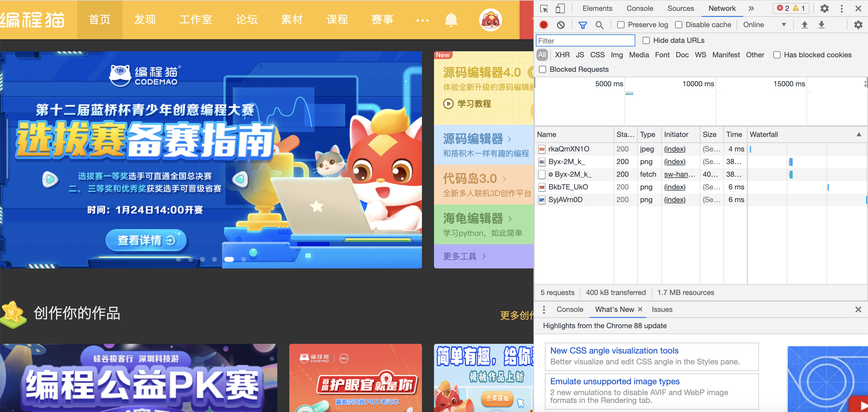Switch to the Sources tab
This screenshot has height=412, width=868.
[680, 8]
